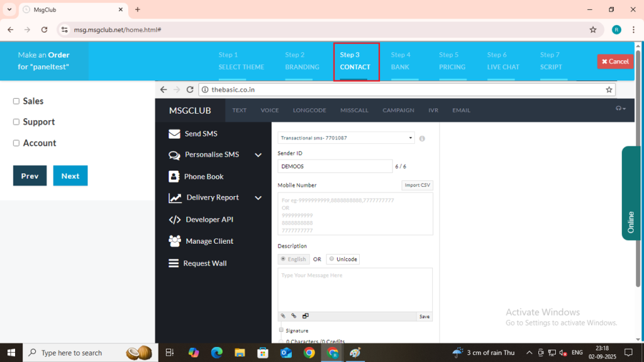Click the Prev button
The width and height of the screenshot is (644, 362).
30,176
